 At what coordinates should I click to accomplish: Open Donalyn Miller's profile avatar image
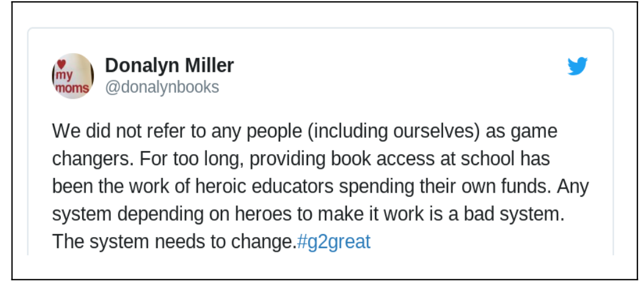72,76
